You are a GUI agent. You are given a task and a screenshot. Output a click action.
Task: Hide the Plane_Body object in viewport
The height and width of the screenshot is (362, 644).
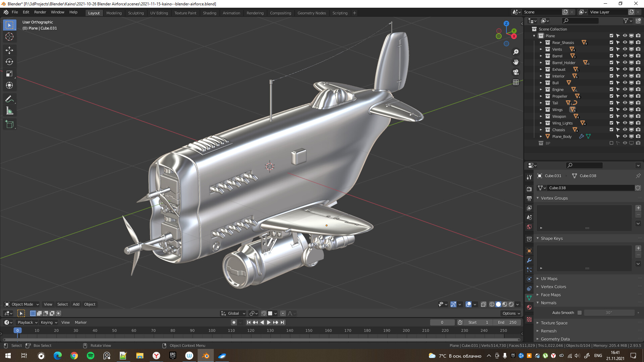pos(625,137)
